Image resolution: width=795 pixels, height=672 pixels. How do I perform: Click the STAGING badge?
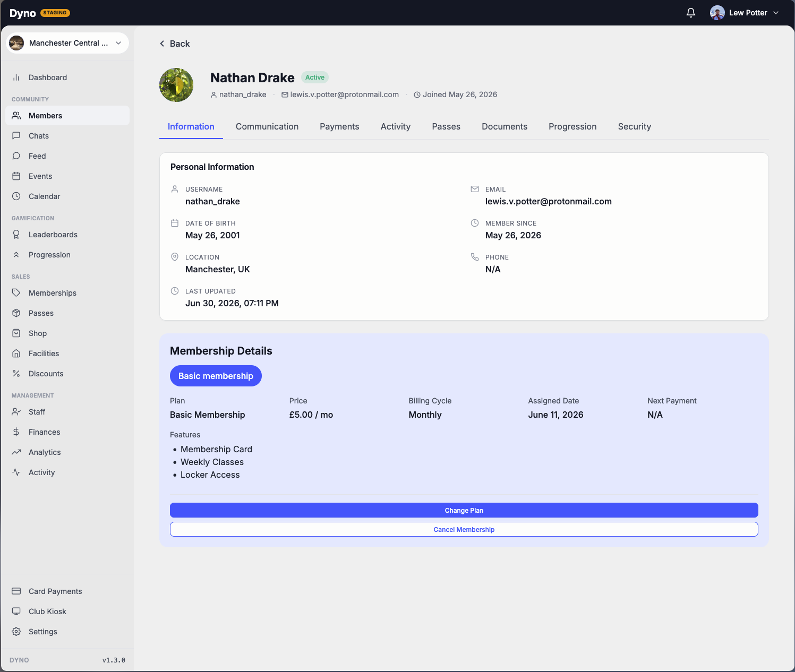click(55, 13)
